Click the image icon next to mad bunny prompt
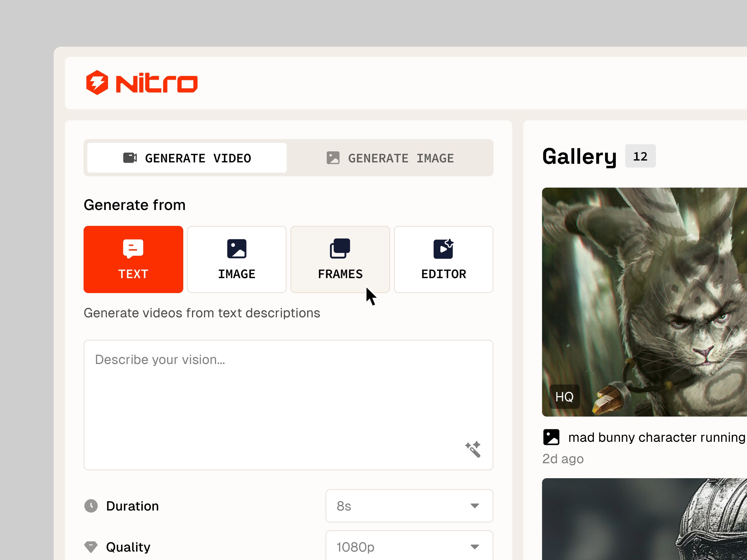The image size is (747, 560). click(552, 437)
